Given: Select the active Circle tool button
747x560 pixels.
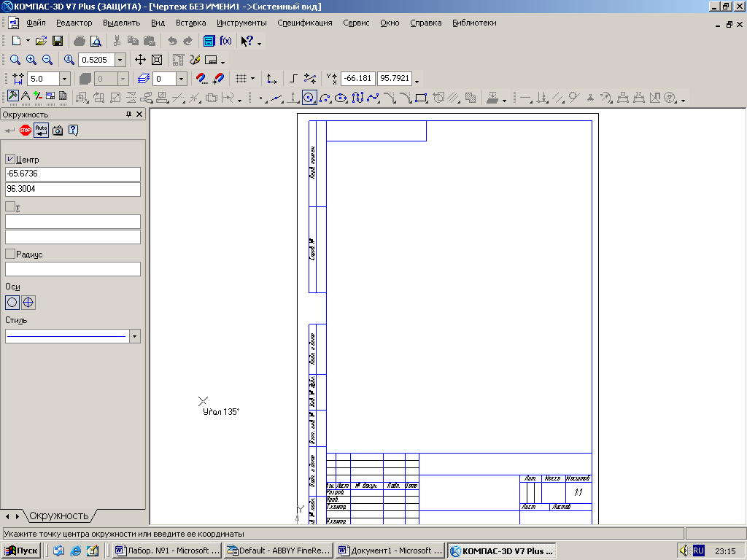Looking at the screenshot, I should click(x=309, y=98).
